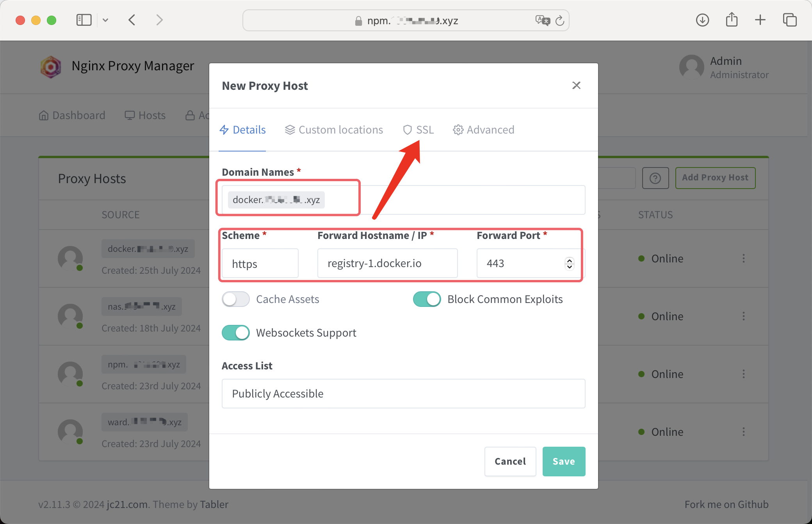
Task: Click the Nginx Proxy Manager logo icon
Action: [x=51, y=66]
